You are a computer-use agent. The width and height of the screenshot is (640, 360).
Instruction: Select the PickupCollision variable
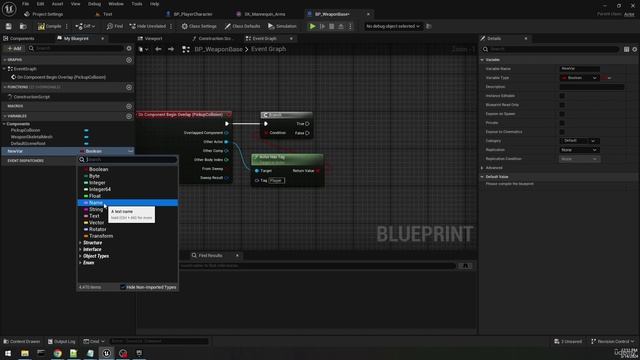pyautogui.click(x=25, y=130)
